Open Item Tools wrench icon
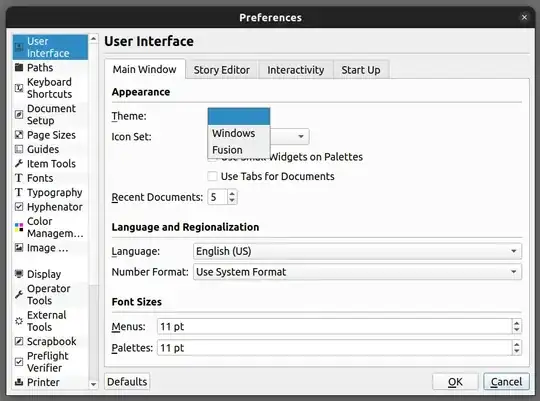Viewport: 540px width, 401px height. 19,163
